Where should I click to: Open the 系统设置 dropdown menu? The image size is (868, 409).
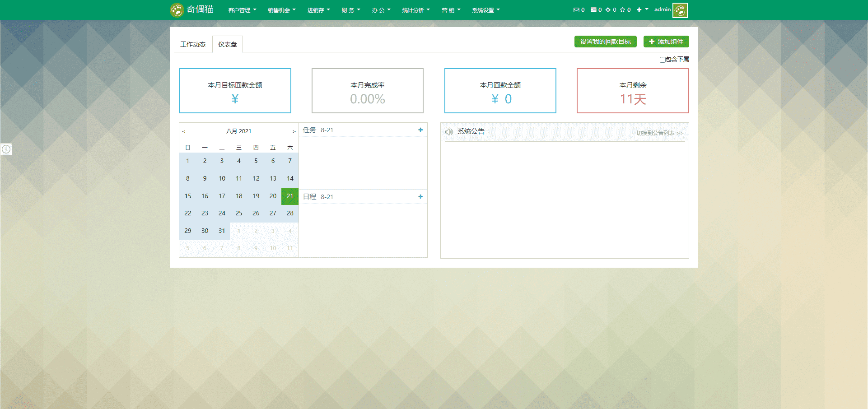(486, 10)
